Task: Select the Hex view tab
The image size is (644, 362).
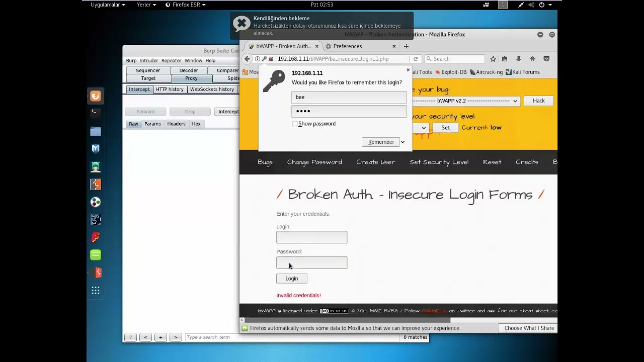Action: pos(196,124)
